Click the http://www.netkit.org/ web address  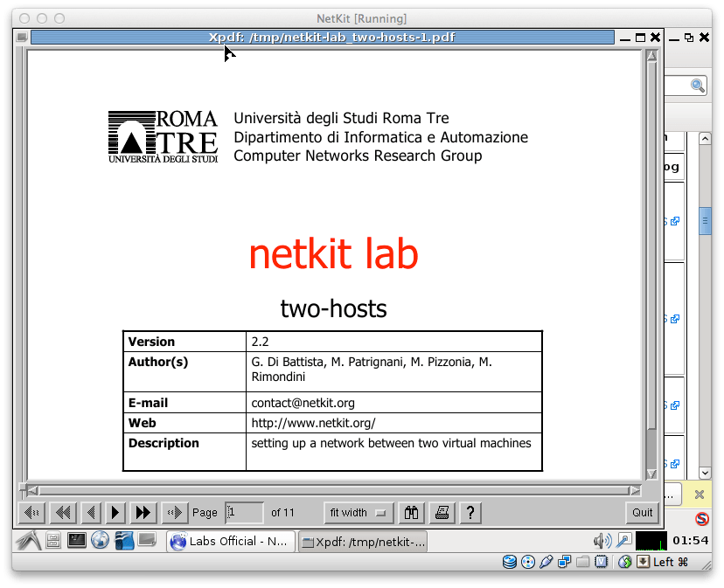tap(313, 423)
